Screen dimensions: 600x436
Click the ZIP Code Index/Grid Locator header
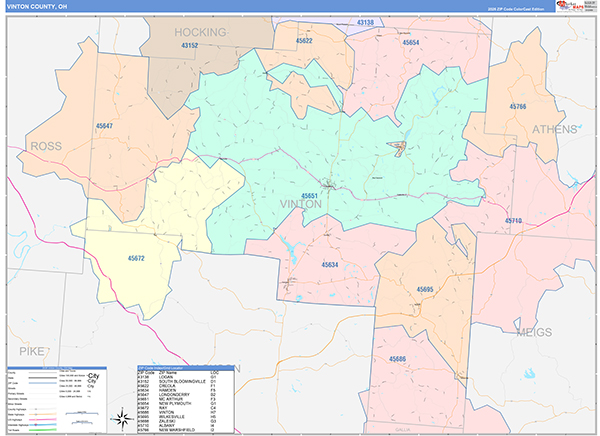[186, 368]
